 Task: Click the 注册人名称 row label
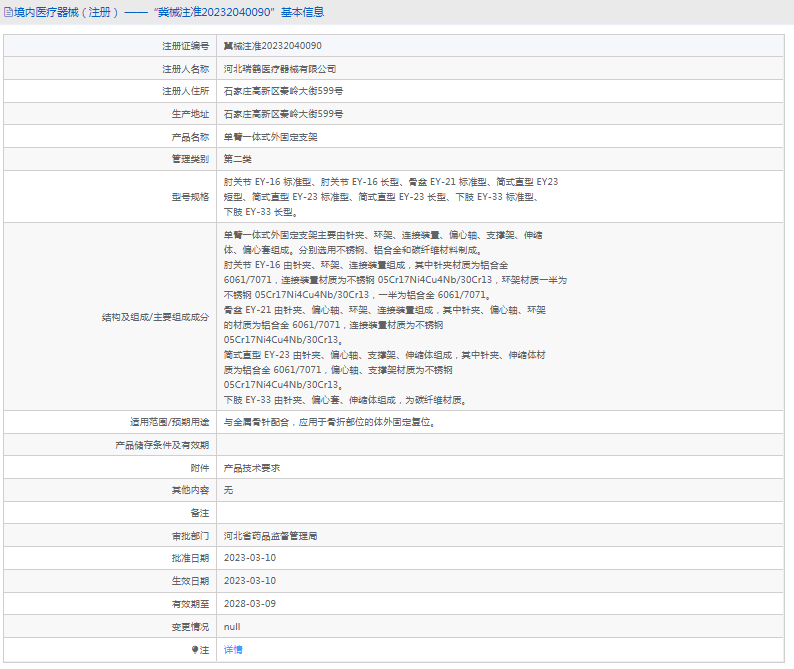[185, 69]
